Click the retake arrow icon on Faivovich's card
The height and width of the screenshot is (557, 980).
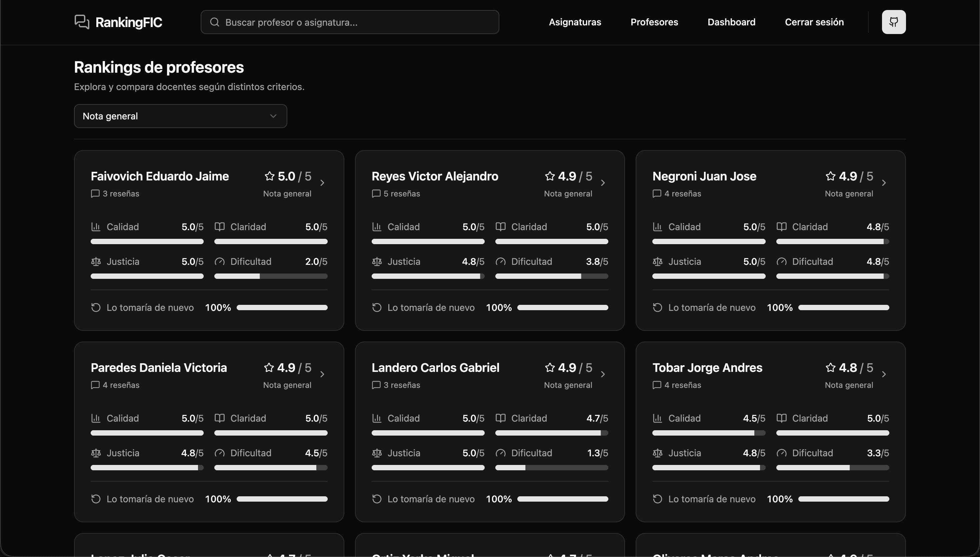pyautogui.click(x=96, y=308)
